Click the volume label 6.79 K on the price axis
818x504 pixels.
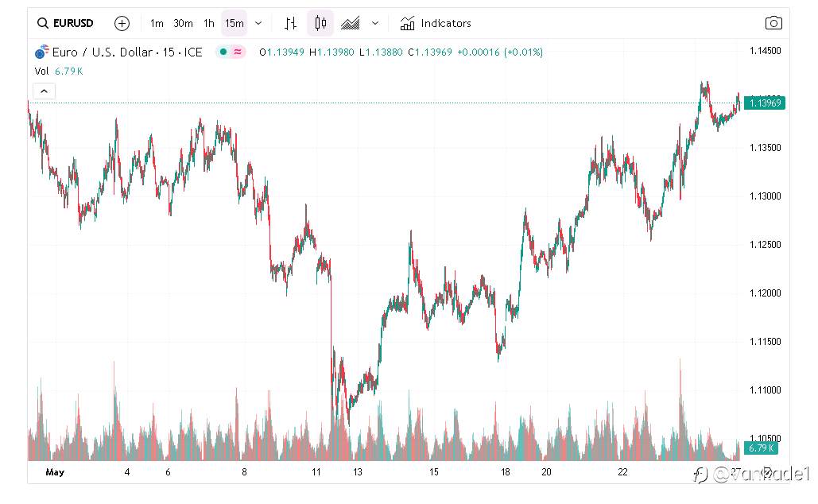[761, 448]
